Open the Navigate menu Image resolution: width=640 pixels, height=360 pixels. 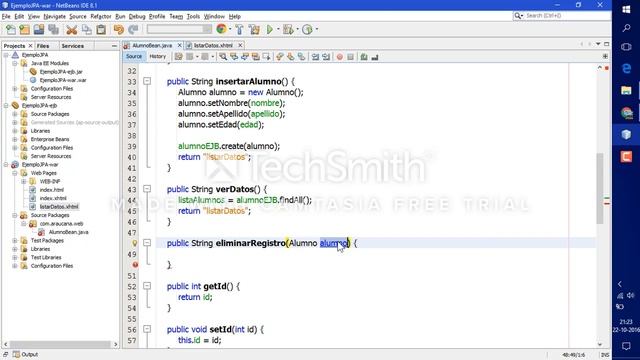coord(54,16)
